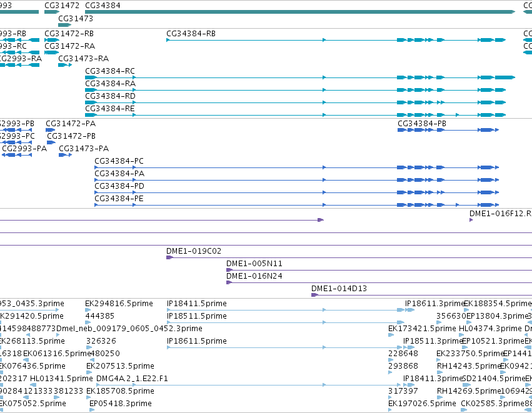Open the CG31472-RA transcript label

tap(69, 46)
